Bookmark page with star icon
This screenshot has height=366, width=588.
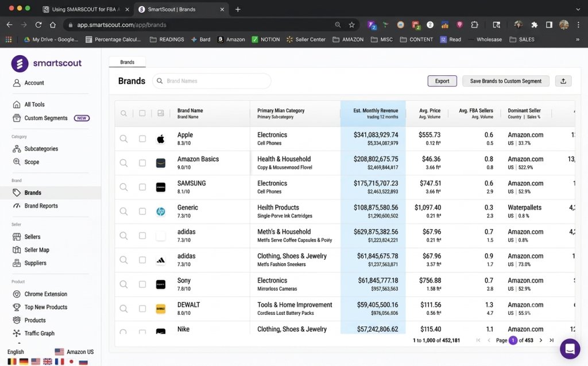click(x=352, y=25)
